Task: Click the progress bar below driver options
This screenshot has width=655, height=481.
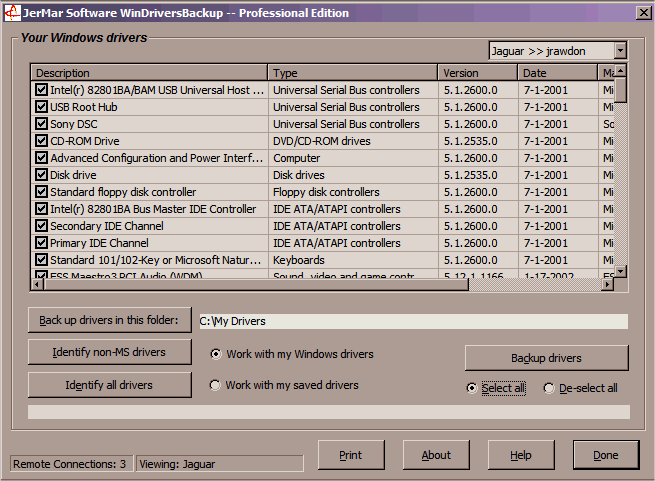Action: pyautogui.click(x=329, y=412)
